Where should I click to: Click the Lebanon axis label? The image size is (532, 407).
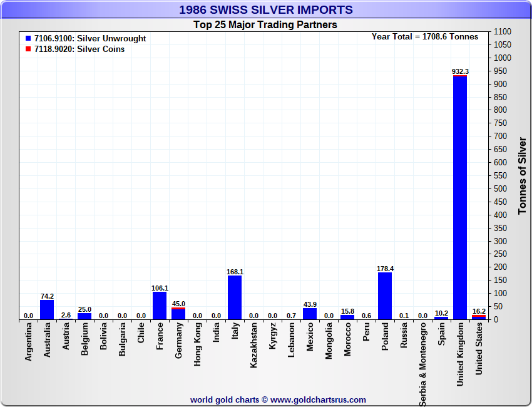(291, 340)
